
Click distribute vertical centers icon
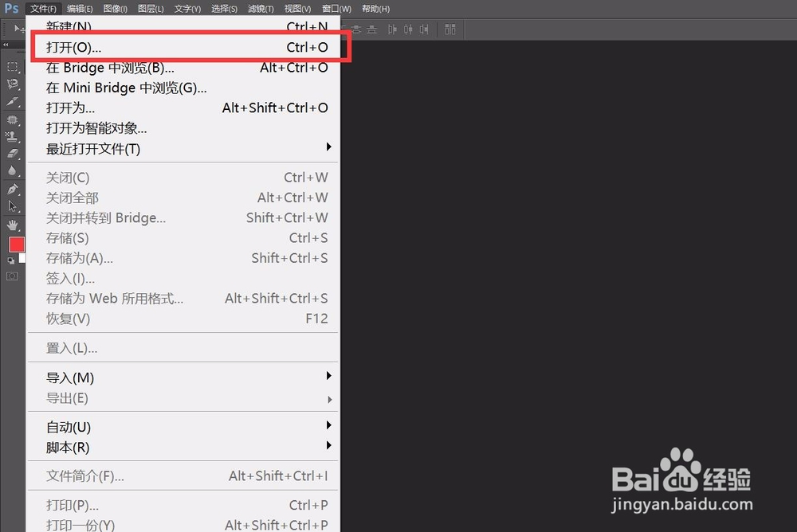pos(356,29)
